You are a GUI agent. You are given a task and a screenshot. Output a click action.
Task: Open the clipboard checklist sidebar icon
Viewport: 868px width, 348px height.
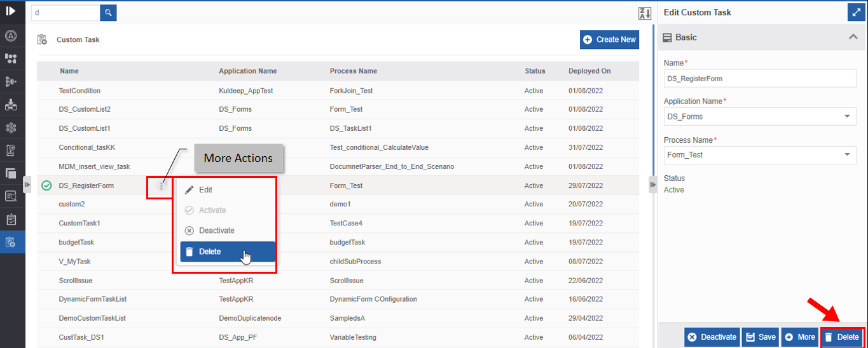(x=11, y=219)
